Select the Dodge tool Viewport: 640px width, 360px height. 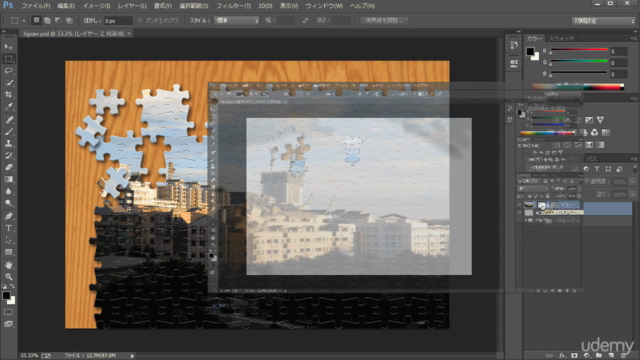click(x=9, y=202)
